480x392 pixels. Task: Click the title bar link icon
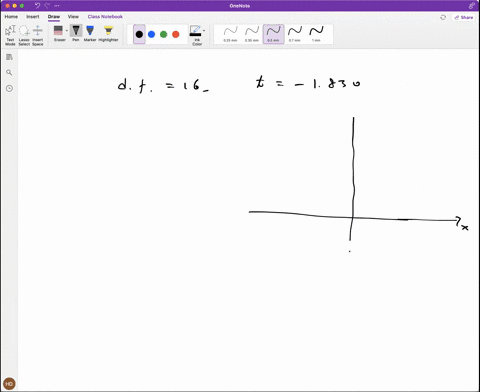(x=471, y=6)
